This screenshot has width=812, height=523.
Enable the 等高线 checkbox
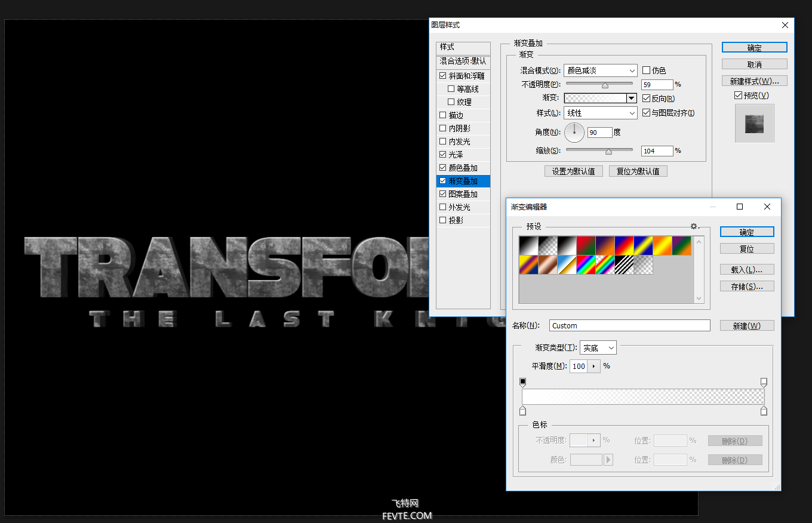[x=451, y=89]
